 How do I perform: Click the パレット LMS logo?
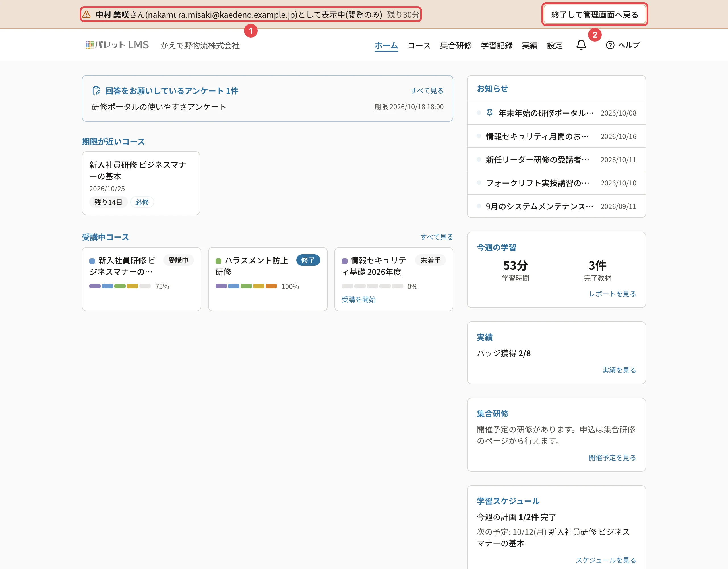[117, 45]
